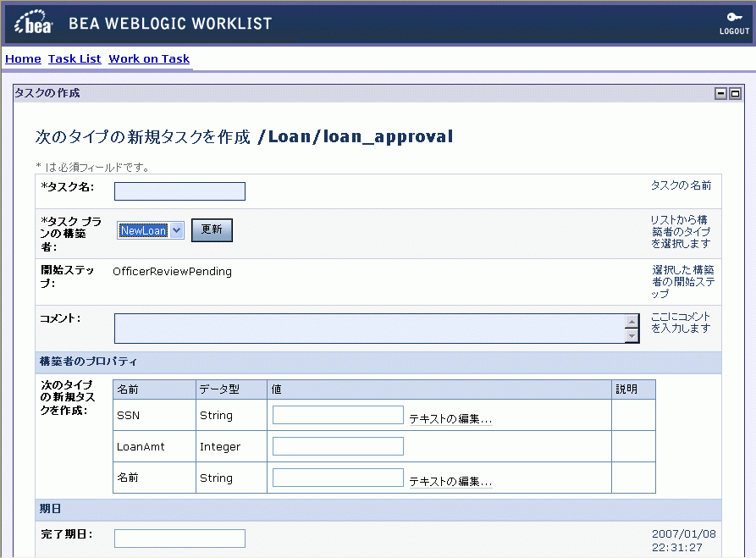The width and height of the screenshot is (756, 558).
Task: Click inside the コメント text area
Action: 369,329
